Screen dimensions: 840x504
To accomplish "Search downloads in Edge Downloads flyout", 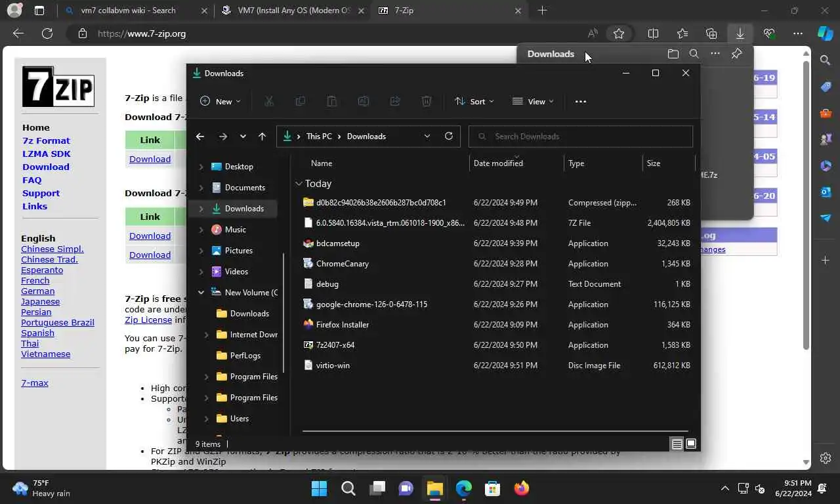I will [x=694, y=54].
